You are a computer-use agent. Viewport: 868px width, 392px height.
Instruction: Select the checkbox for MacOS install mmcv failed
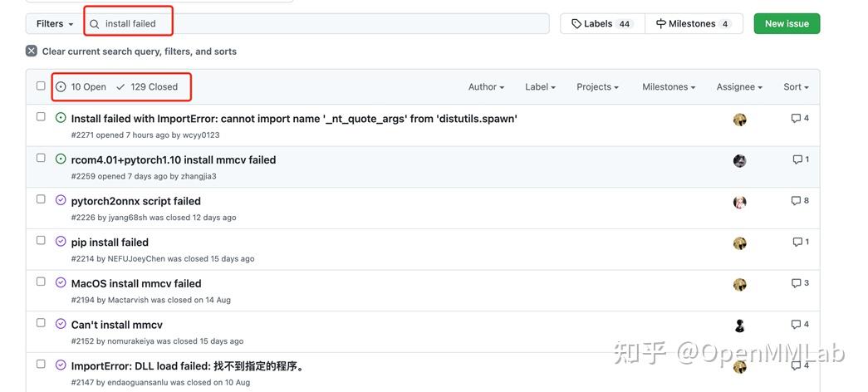pos(41,282)
